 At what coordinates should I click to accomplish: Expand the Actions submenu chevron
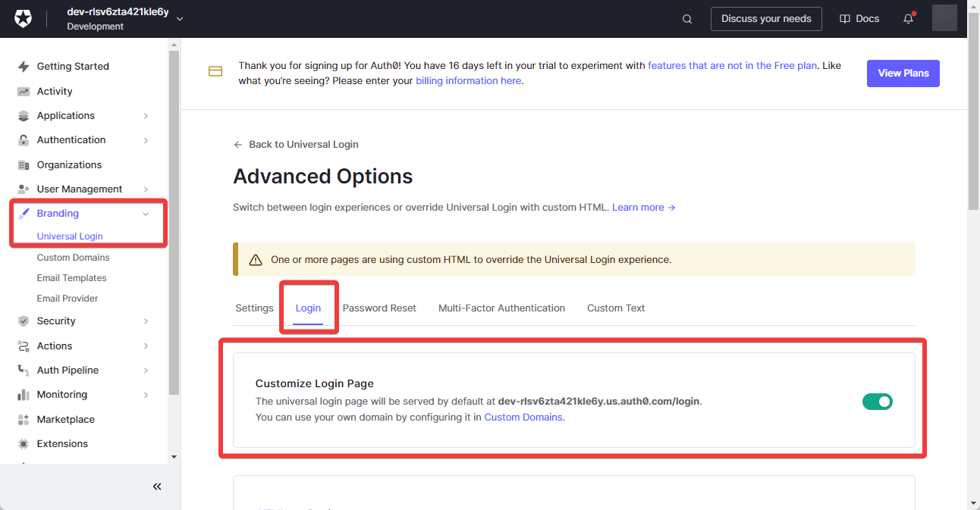146,346
